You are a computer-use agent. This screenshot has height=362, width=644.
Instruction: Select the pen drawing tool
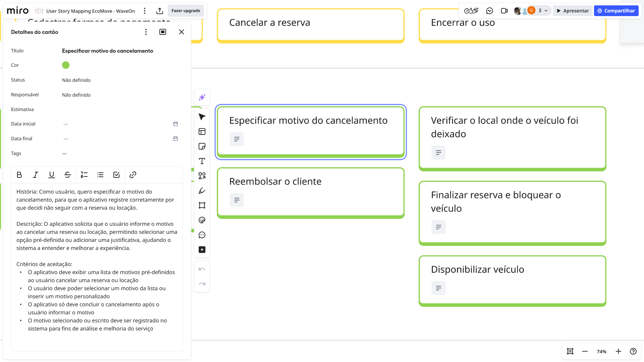pyautogui.click(x=202, y=191)
